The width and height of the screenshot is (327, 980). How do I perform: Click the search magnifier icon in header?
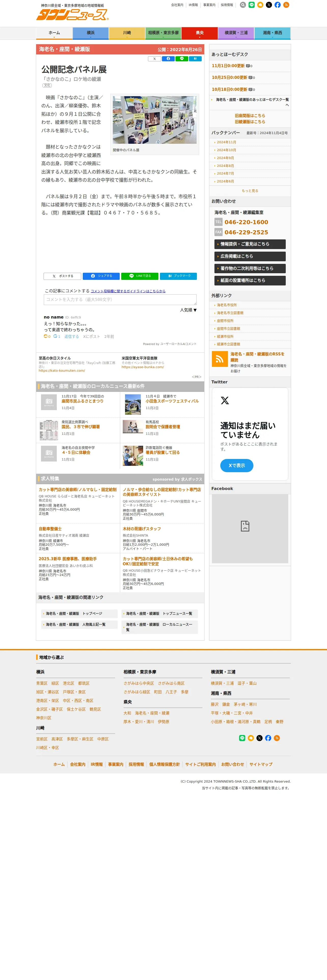243,5
